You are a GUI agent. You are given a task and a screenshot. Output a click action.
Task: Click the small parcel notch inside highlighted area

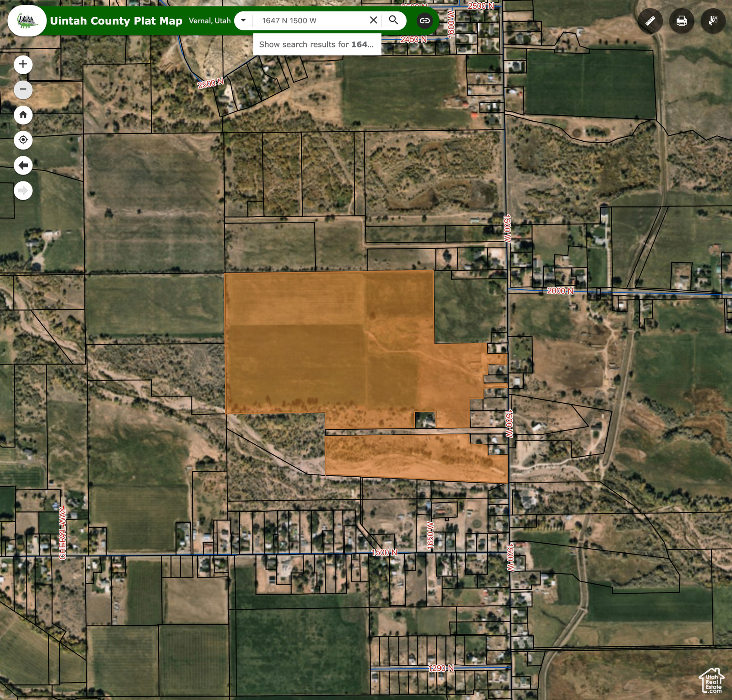coord(425,420)
